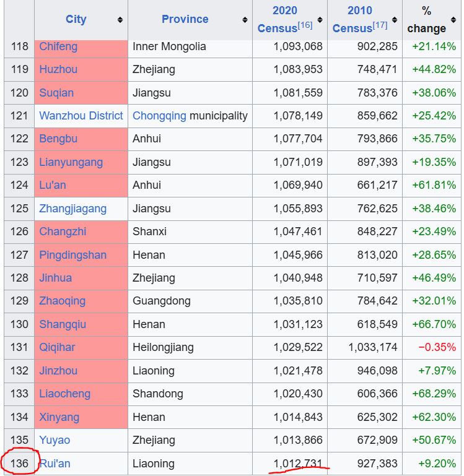
Task: Open the Lu'an city link
Action: pyautogui.click(x=53, y=185)
